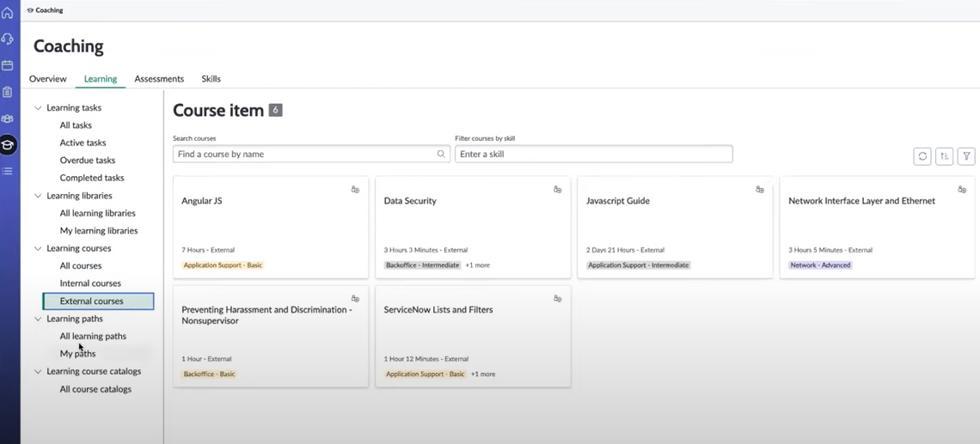The image size is (980, 444).
Task: Click the sort order icon button
Action: coord(945,156)
